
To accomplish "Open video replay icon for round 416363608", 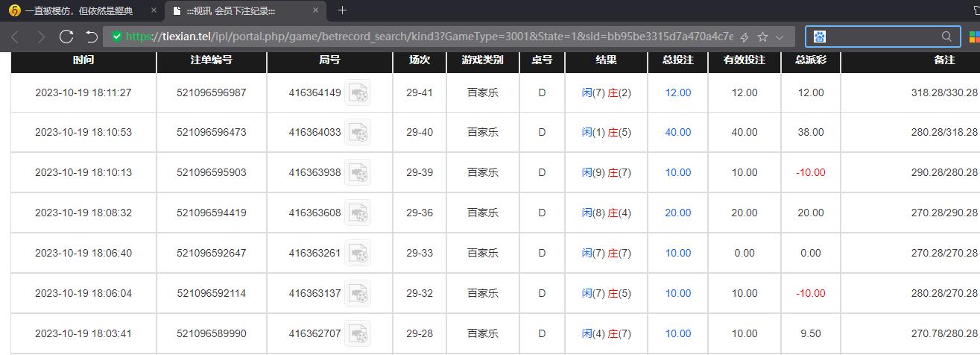I will [x=358, y=213].
